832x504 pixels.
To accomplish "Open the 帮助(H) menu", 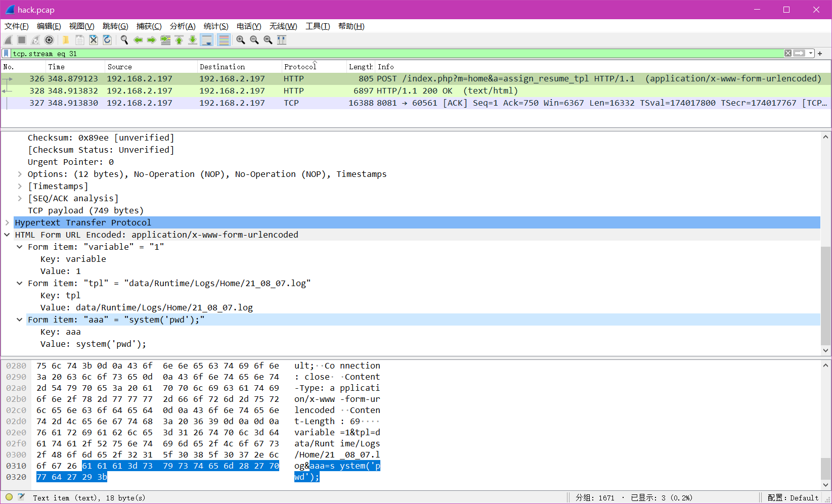I will 351,26.
